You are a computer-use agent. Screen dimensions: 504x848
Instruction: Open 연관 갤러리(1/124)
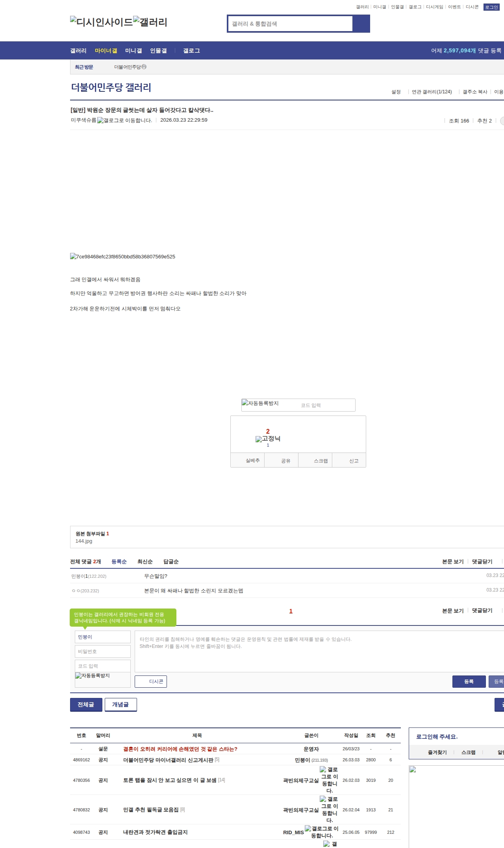pyautogui.click(x=432, y=92)
